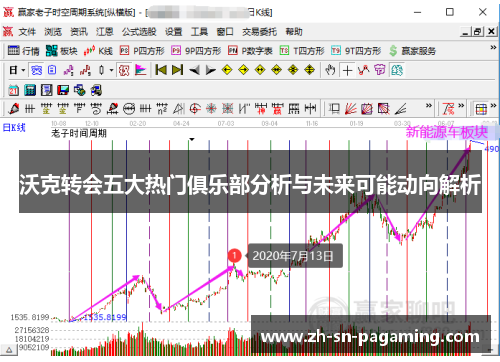This screenshot has width=500, height=362.
Task: Jump to the last bar
Action: tap(177, 70)
